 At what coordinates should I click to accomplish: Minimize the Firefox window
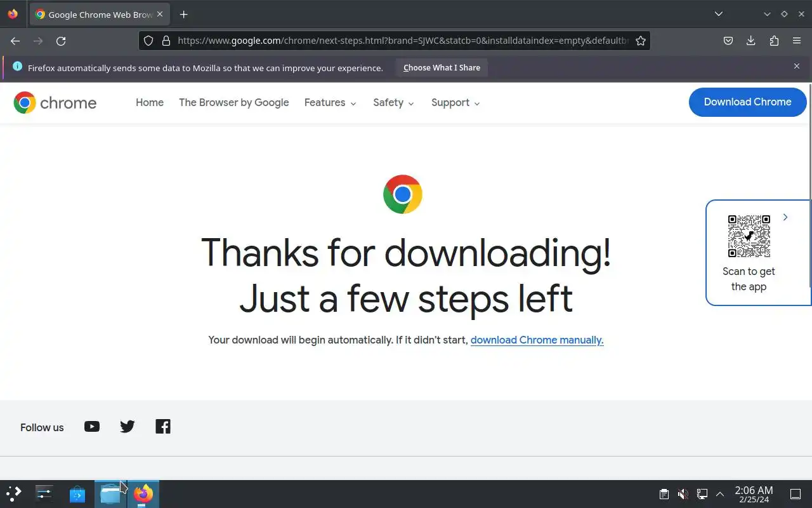[x=767, y=14]
